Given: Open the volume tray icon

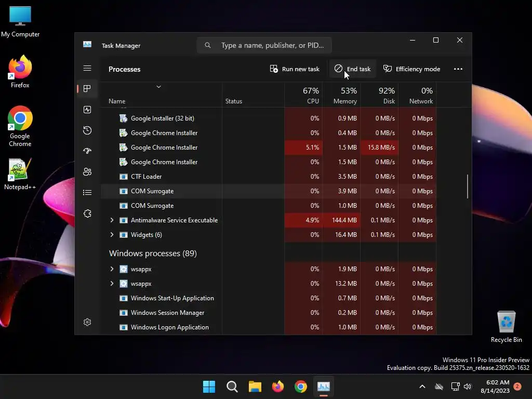Looking at the screenshot, I should 468,387.
